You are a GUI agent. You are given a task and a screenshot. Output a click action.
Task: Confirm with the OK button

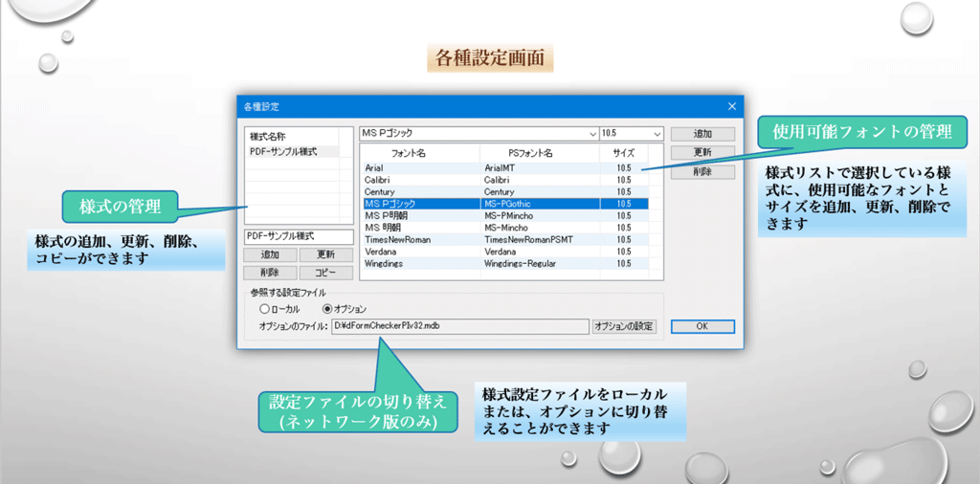pyautogui.click(x=702, y=326)
